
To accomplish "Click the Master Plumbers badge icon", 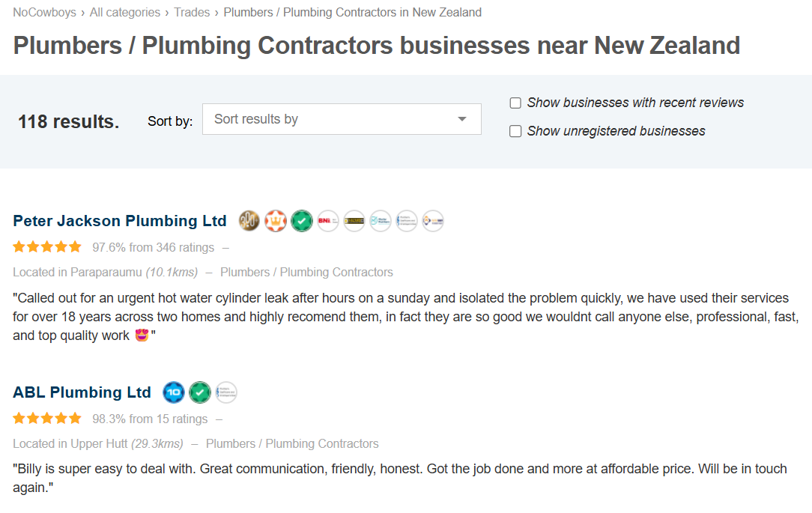I will pos(381,221).
